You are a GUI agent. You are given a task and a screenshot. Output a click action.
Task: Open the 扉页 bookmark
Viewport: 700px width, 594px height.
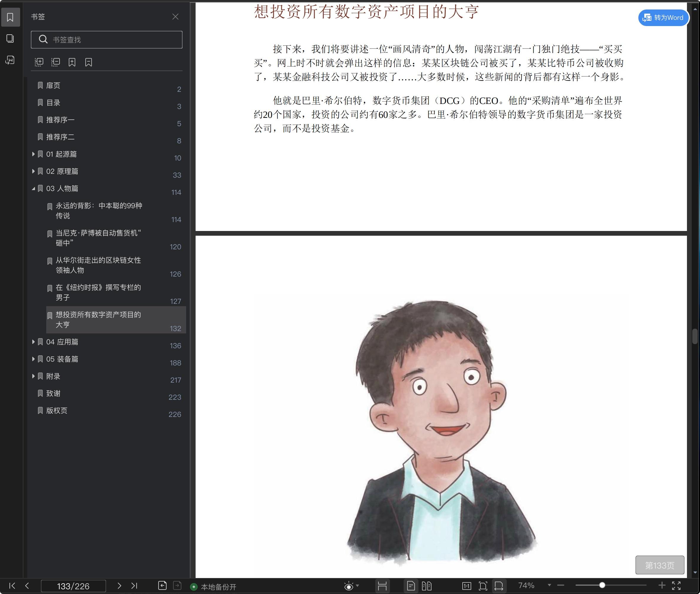coord(53,86)
